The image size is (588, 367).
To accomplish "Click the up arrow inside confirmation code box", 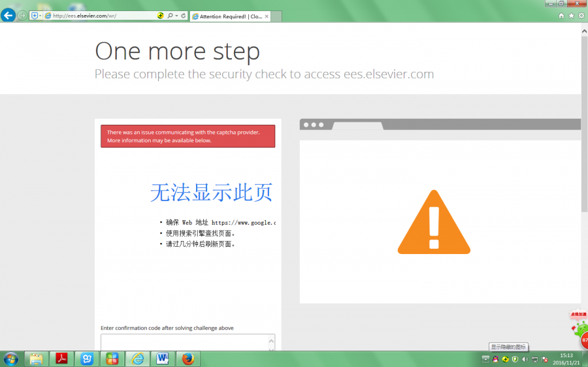I will tap(271, 341).
